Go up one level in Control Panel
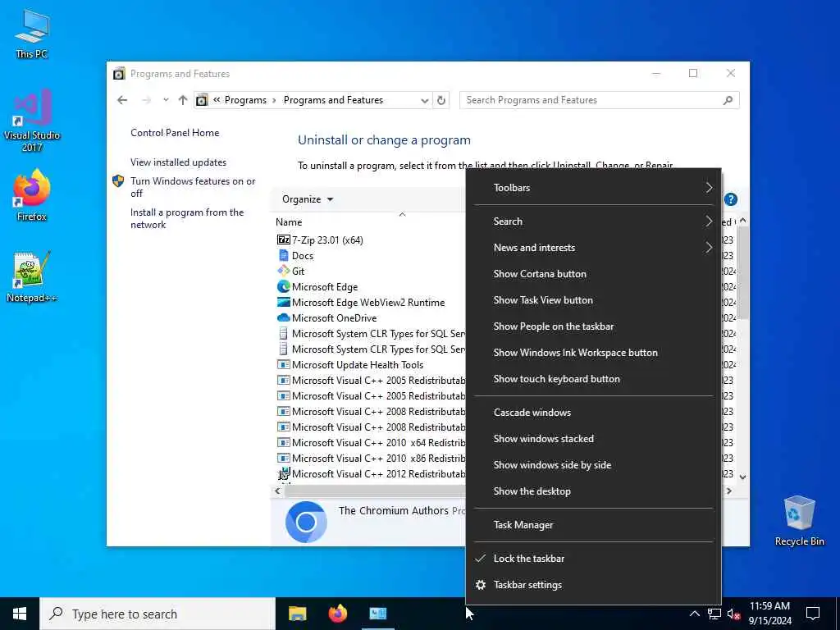Viewport: 840px width, 630px height. click(183, 100)
